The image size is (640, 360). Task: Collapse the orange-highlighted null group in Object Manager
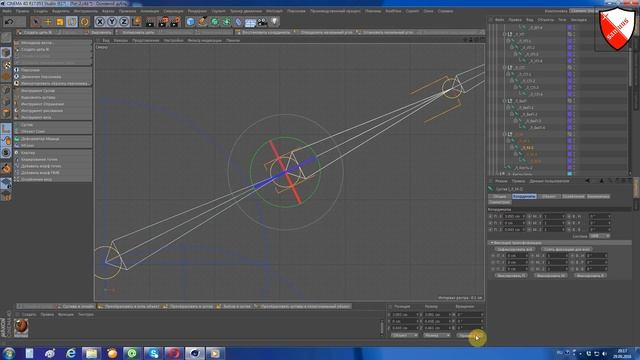[504, 134]
